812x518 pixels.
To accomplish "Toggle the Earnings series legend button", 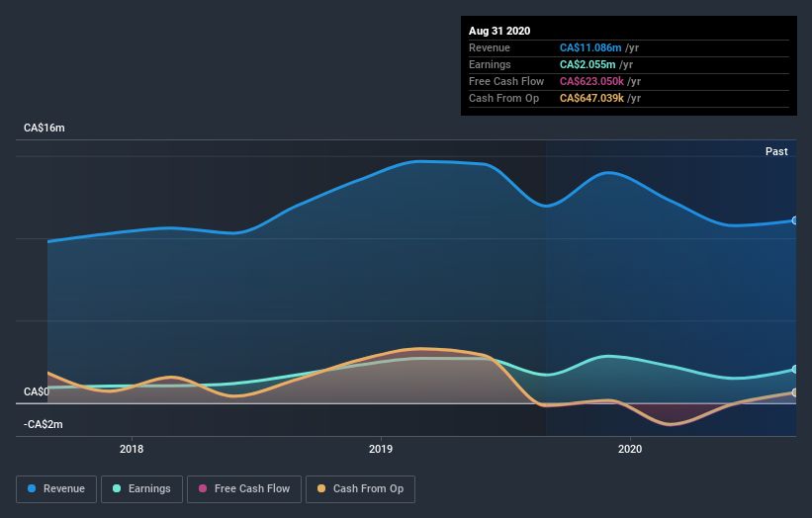I will (x=141, y=489).
